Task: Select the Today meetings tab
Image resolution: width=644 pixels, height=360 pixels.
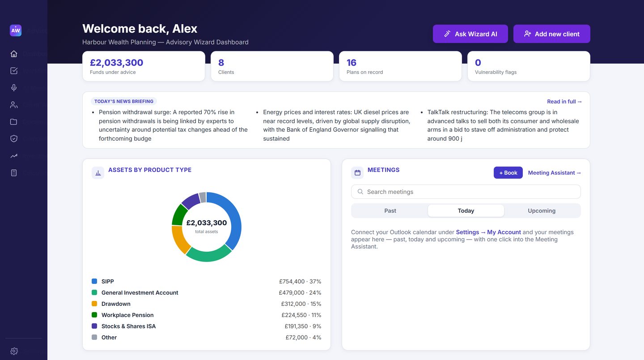Action: click(466, 211)
